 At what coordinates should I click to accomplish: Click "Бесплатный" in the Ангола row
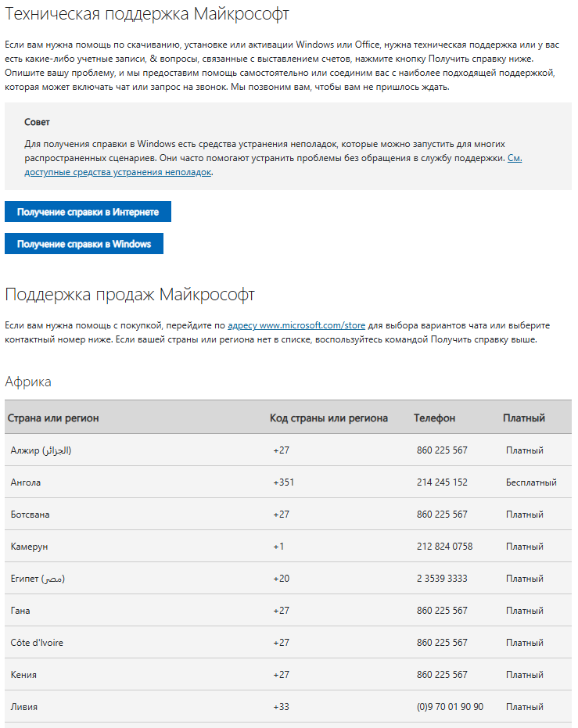531,482
